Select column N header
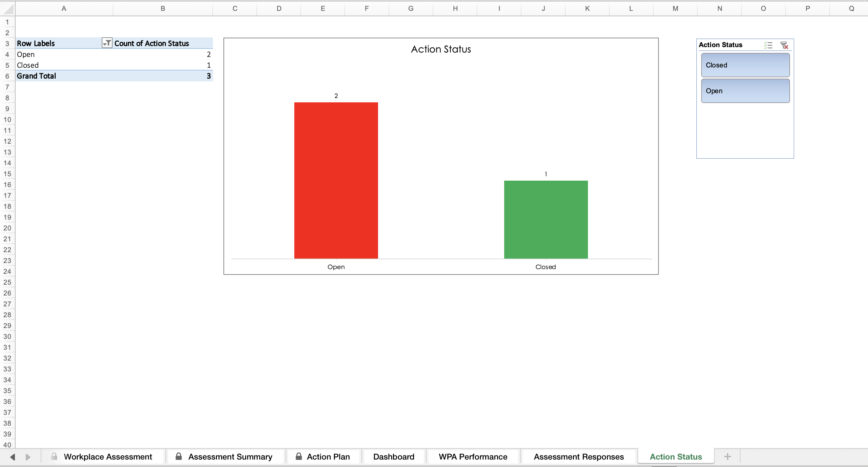 coord(719,8)
